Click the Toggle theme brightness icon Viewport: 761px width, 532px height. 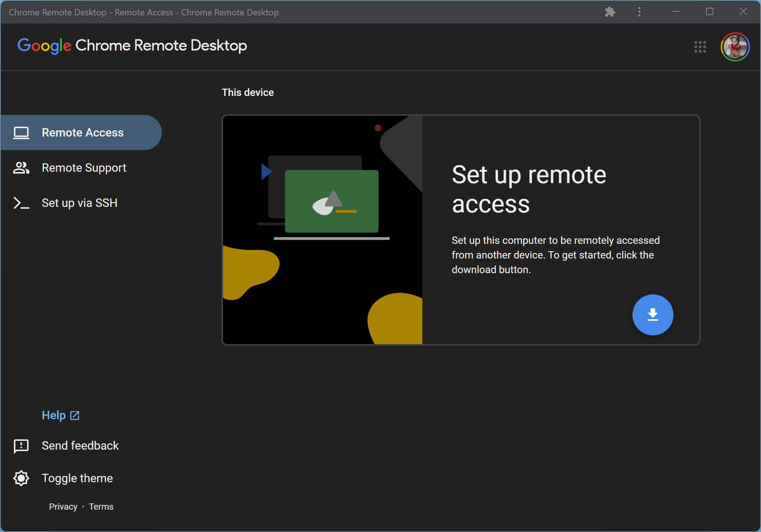click(21, 478)
